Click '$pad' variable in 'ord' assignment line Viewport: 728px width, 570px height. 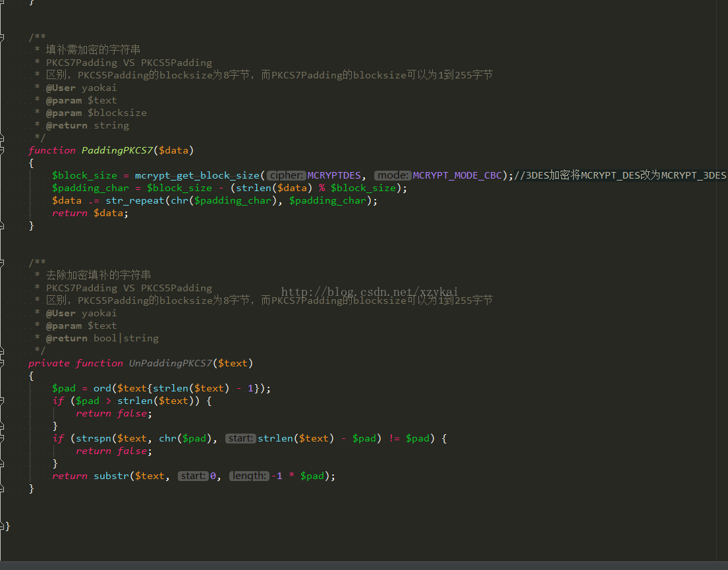[64, 388]
